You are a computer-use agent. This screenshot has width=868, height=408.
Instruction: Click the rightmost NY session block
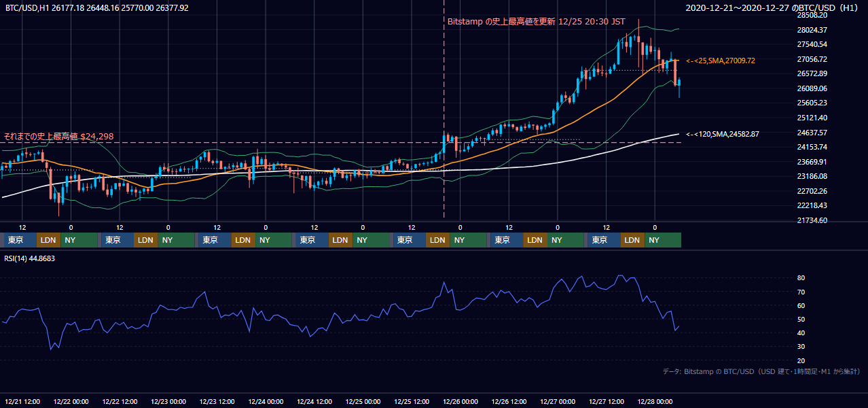coord(662,240)
